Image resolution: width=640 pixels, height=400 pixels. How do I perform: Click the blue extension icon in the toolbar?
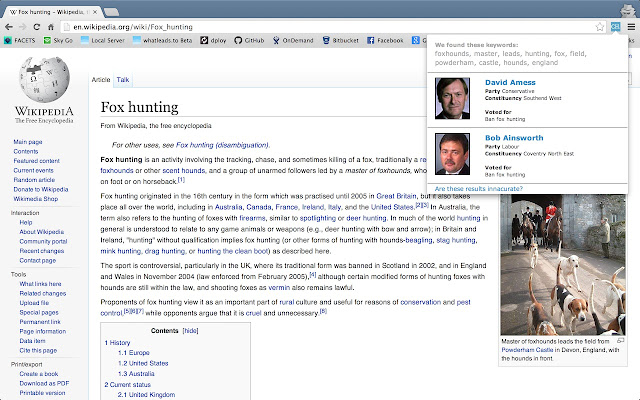tap(615, 27)
